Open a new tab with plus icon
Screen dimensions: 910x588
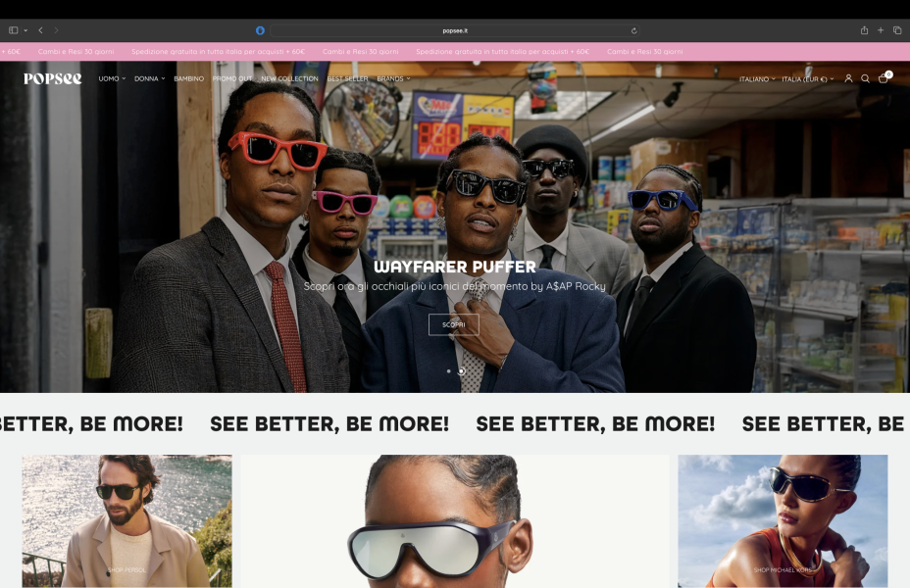click(x=881, y=30)
